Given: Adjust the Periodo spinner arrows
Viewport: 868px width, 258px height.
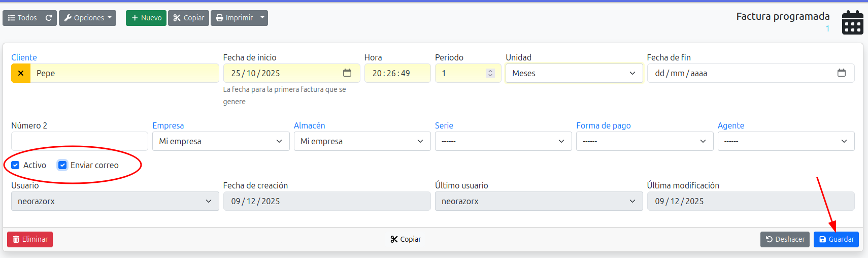Looking at the screenshot, I should click(x=490, y=73).
